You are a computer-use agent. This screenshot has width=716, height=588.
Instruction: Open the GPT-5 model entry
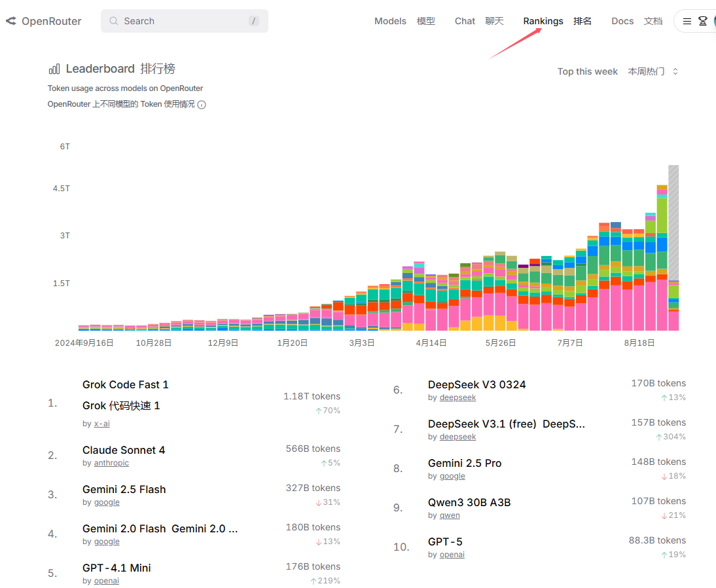(x=445, y=542)
